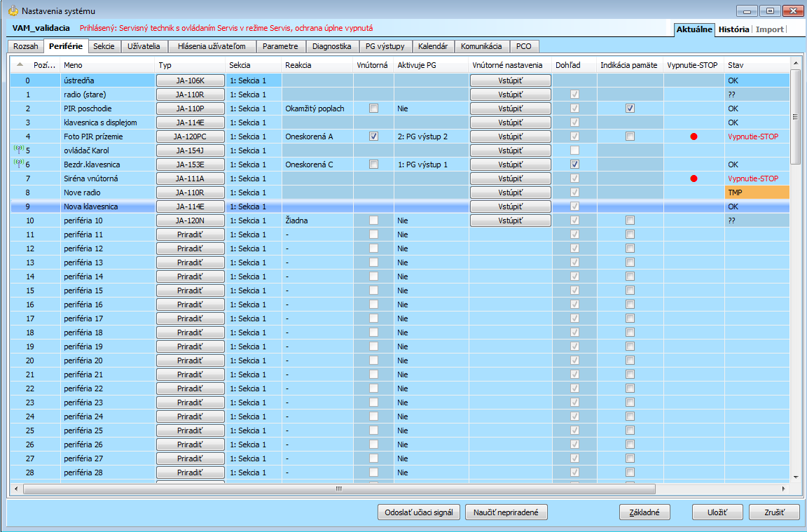Assign a device with Priradiť for periféria 20
The width and height of the screenshot is (807, 532).
pos(190,360)
